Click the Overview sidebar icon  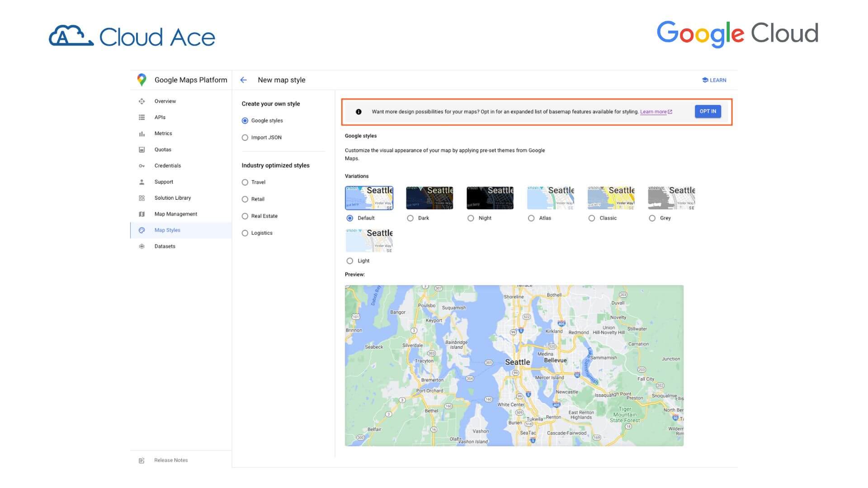[142, 101]
